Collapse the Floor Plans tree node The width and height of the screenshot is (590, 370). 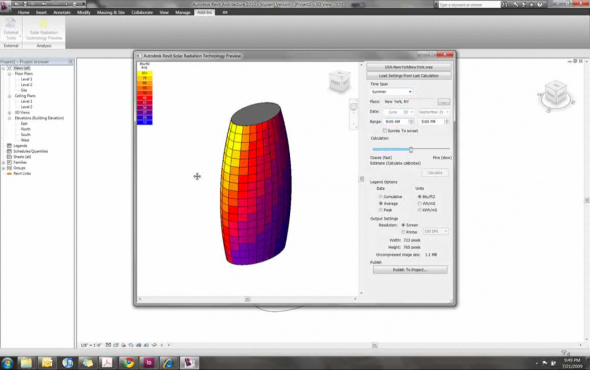click(9, 74)
